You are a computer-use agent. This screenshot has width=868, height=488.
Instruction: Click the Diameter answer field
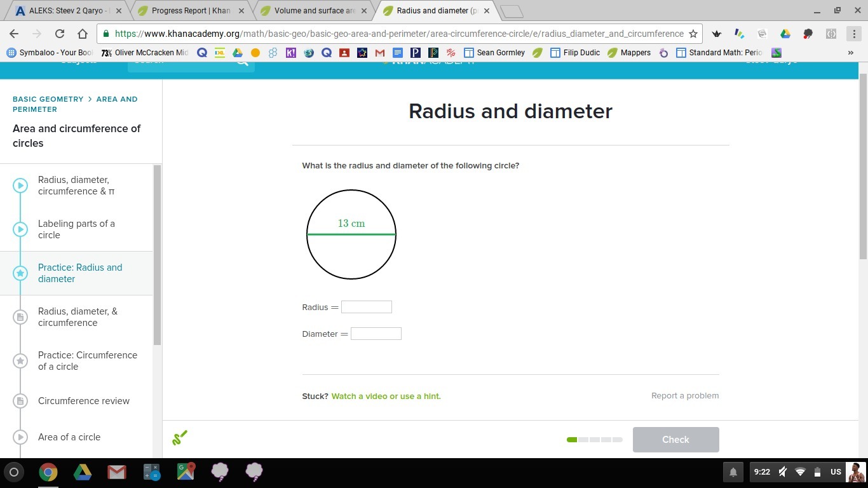(376, 334)
